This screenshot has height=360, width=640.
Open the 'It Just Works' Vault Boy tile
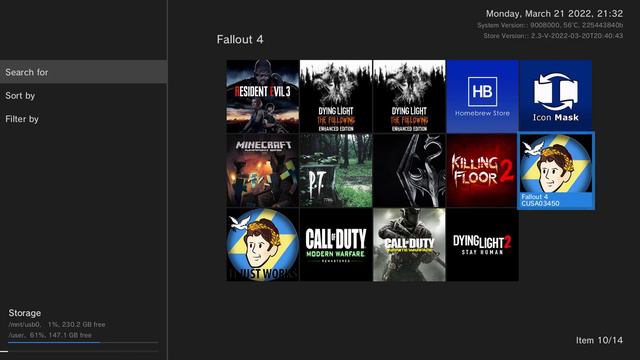[x=262, y=244]
